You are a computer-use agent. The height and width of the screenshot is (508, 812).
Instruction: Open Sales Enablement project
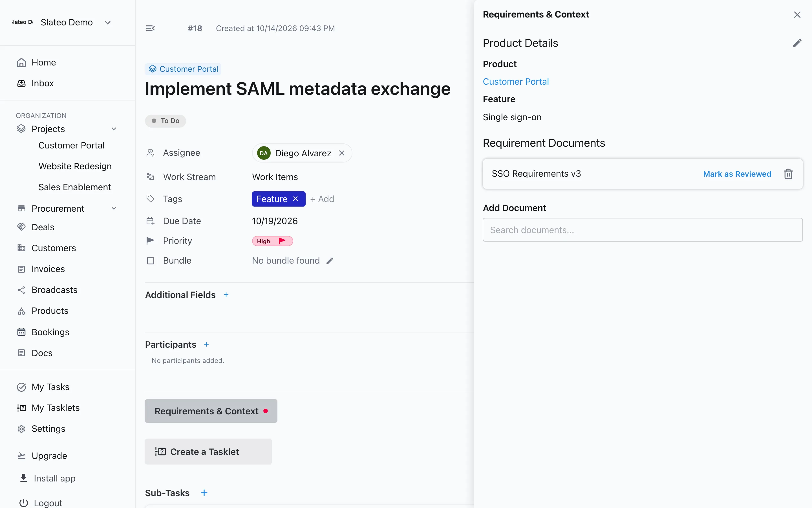[x=74, y=187]
